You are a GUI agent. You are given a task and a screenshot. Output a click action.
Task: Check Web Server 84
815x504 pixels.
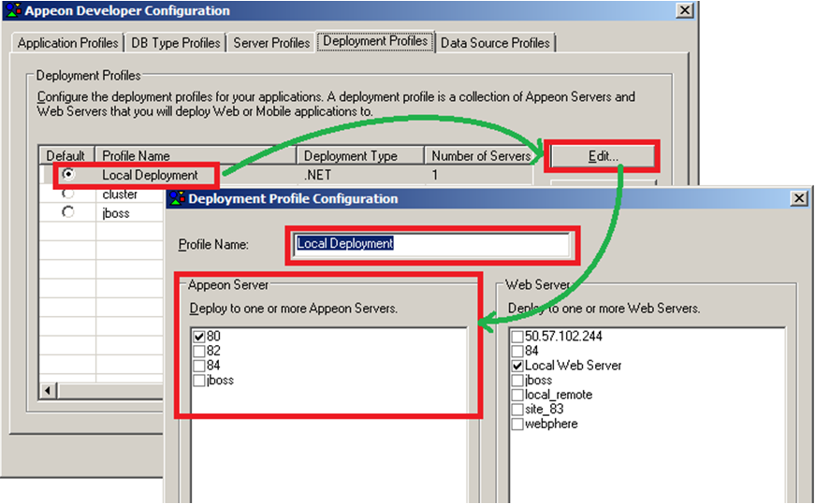coord(517,352)
